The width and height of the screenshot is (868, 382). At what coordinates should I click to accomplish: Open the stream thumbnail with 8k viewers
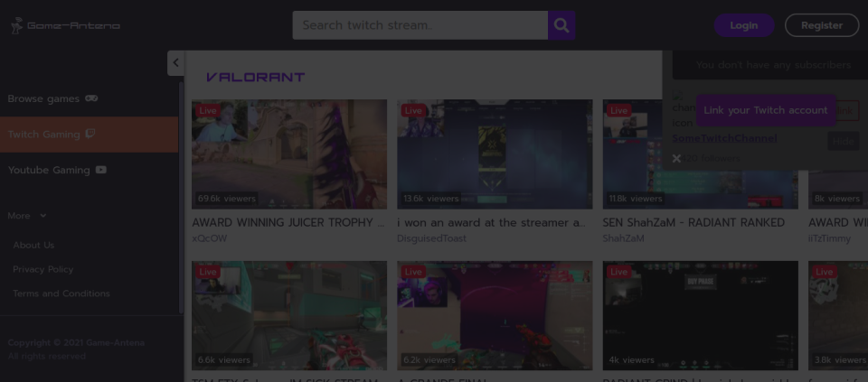pyautogui.click(x=838, y=190)
